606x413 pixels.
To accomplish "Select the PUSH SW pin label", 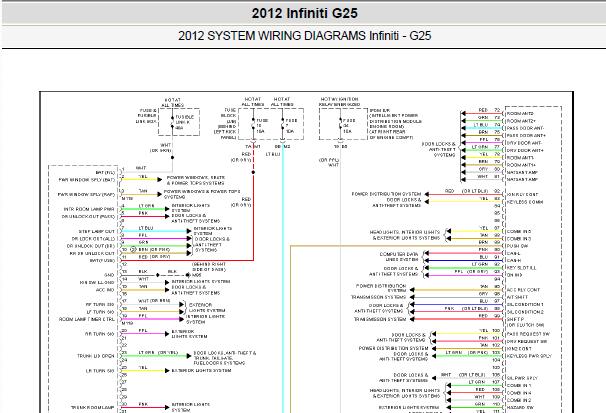I will pos(517,246).
